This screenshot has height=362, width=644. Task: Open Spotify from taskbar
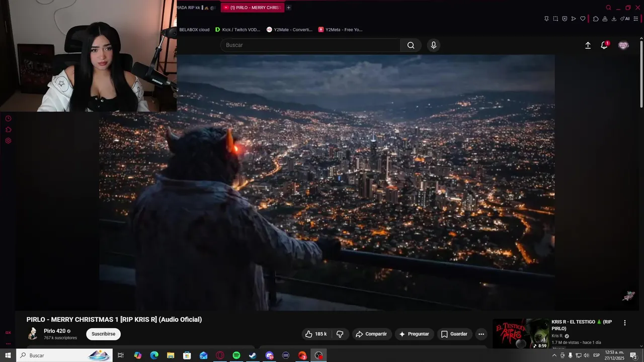pos(236,355)
